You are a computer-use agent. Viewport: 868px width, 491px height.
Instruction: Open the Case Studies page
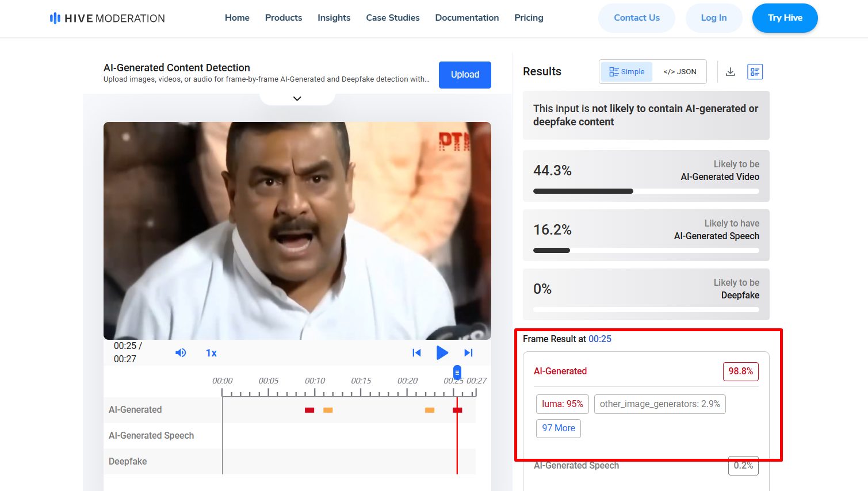(393, 18)
